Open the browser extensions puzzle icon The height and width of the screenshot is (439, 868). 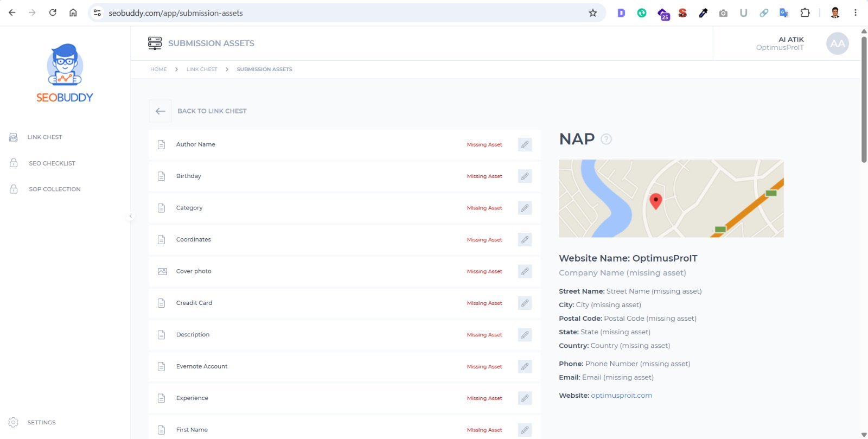click(x=805, y=12)
